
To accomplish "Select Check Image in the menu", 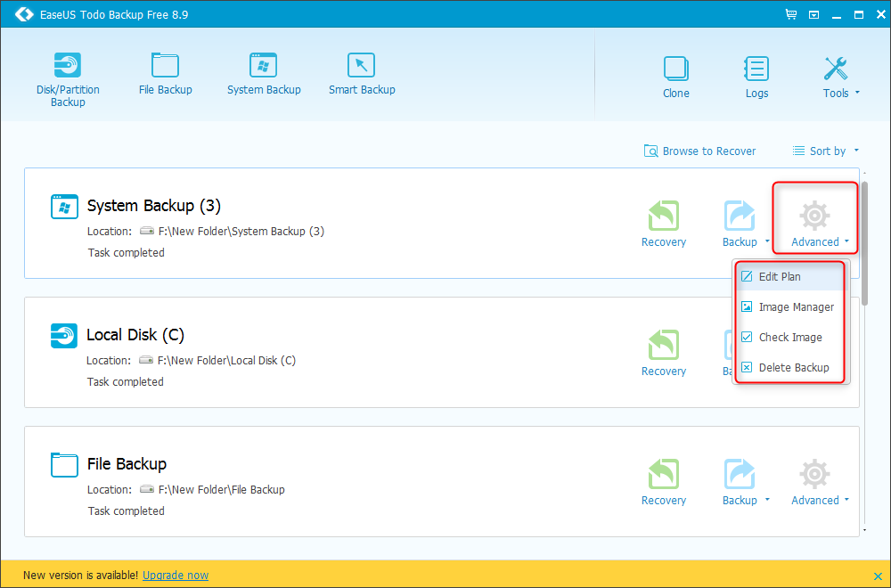I will click(x=789, y=338).
